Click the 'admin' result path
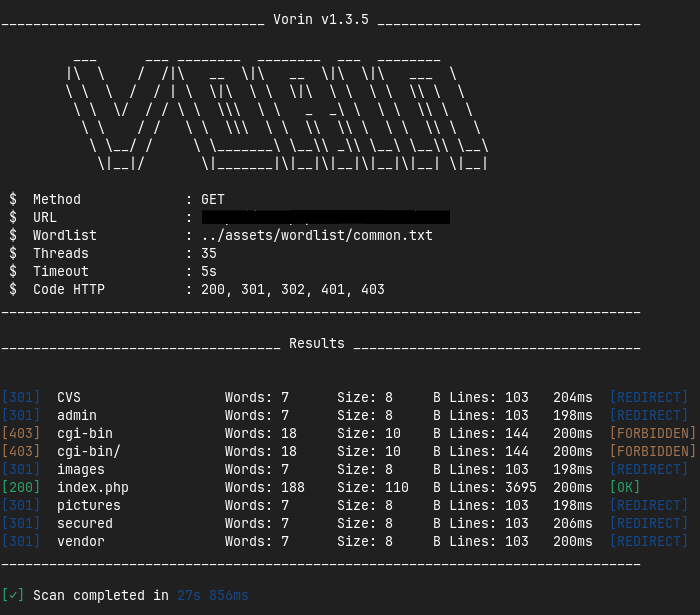 (77, 415)
